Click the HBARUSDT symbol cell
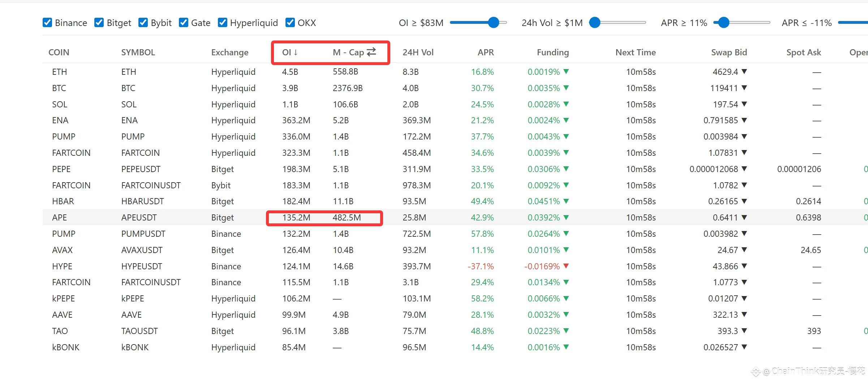Image resolution: width=868 pixels, height=381 pixels. click(142, 201)
